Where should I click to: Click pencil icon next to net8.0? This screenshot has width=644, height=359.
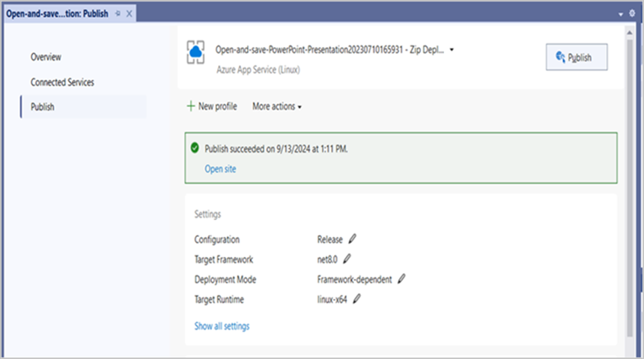[x=347, y=259]
